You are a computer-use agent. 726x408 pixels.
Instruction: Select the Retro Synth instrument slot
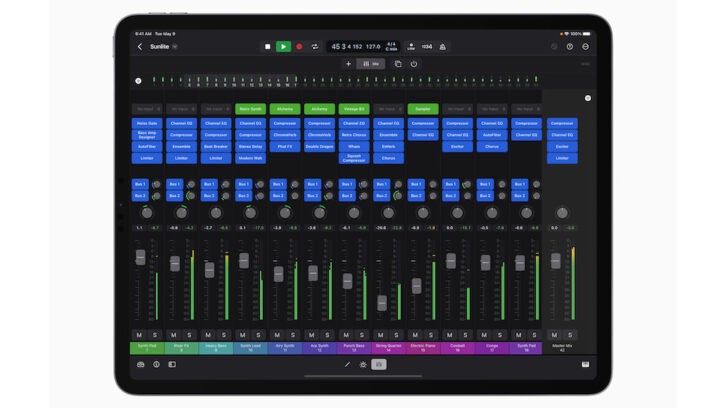(250, 109)
